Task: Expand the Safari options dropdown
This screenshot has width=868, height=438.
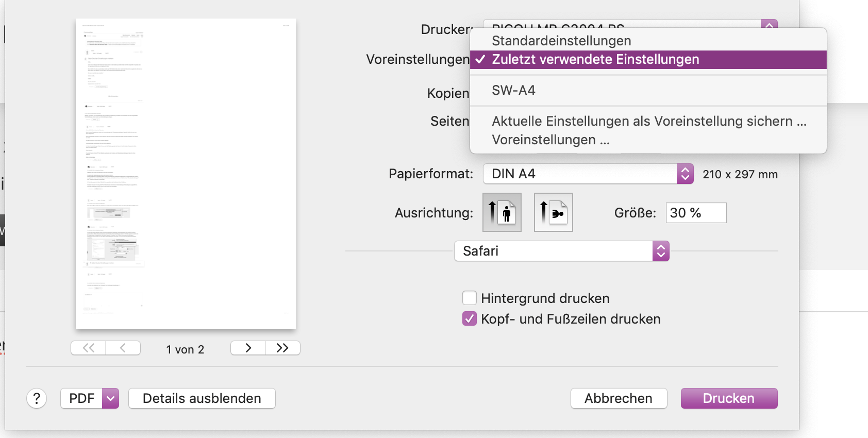Action: click(561, 251)
